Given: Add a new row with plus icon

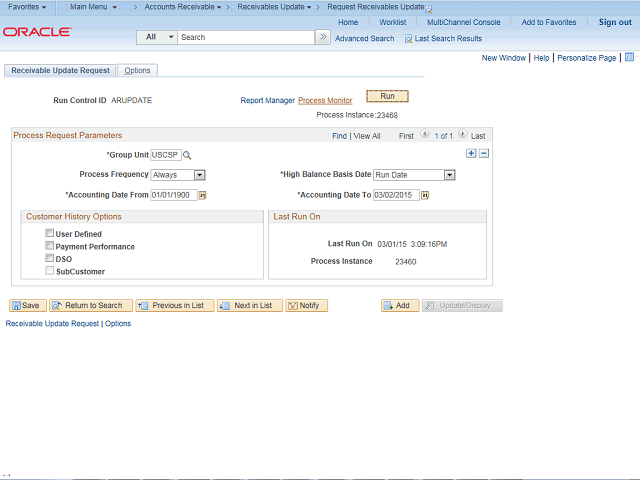Looking at the screenshot, I should pos(471,153).
